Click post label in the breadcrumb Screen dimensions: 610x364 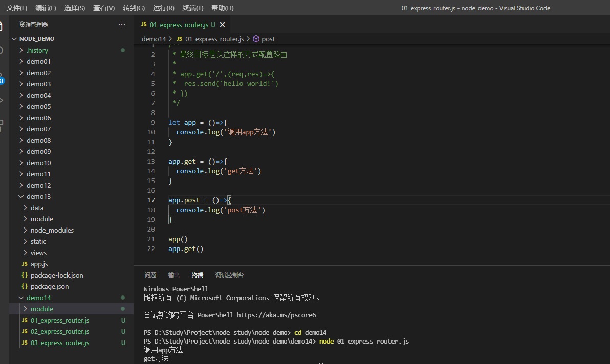(268, 39)
